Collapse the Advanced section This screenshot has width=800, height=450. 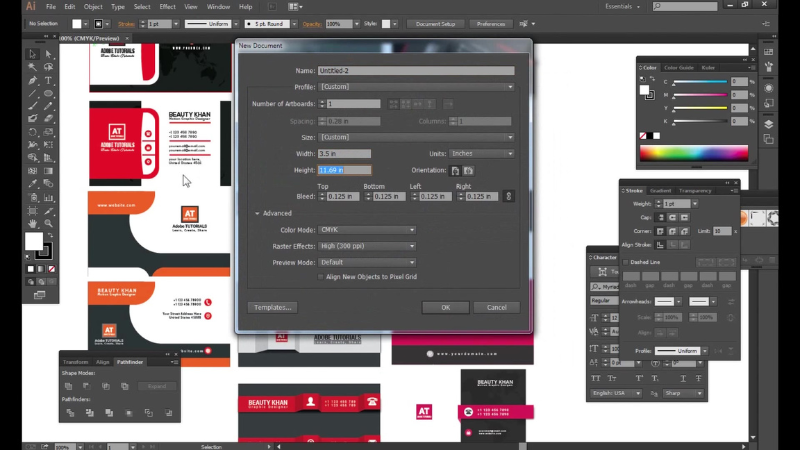point(257,213)
